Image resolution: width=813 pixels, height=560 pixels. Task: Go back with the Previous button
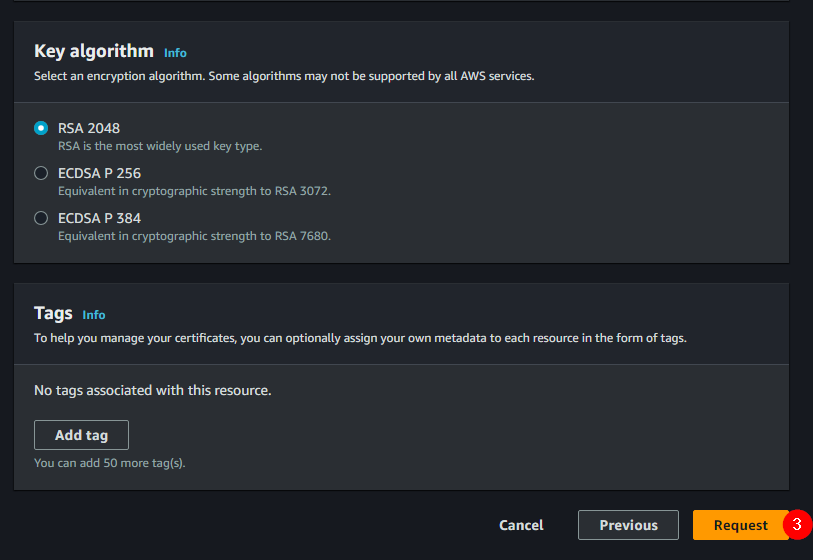tap(628, 525)
